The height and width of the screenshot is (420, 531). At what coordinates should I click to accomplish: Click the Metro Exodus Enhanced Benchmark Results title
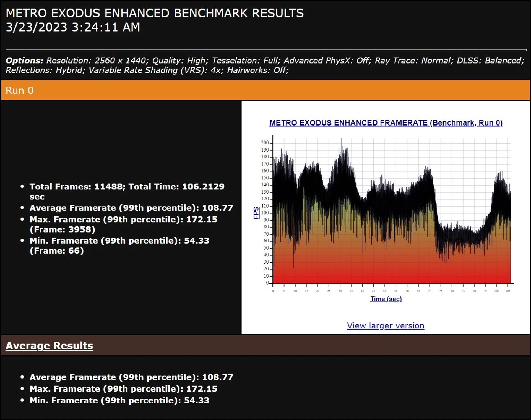point(155,13)
